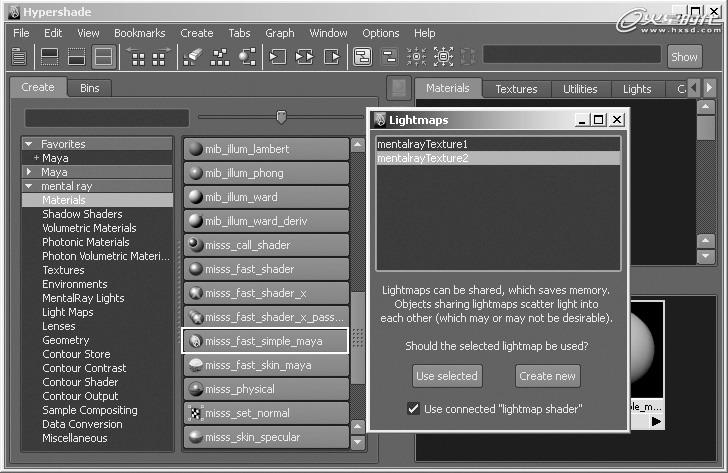Click the framed sun toolbar icon
The height and width of the screenshot is (473, 728).
click(443, 57)
